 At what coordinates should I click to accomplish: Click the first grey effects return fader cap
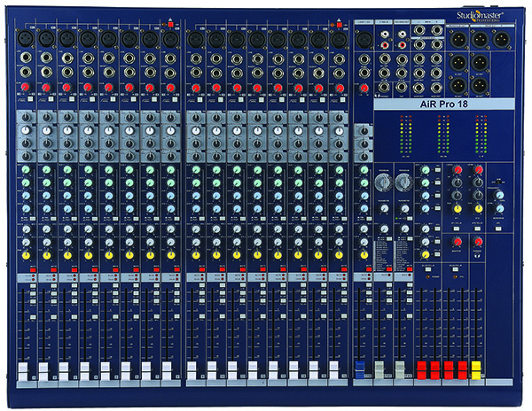pos(379,369)
